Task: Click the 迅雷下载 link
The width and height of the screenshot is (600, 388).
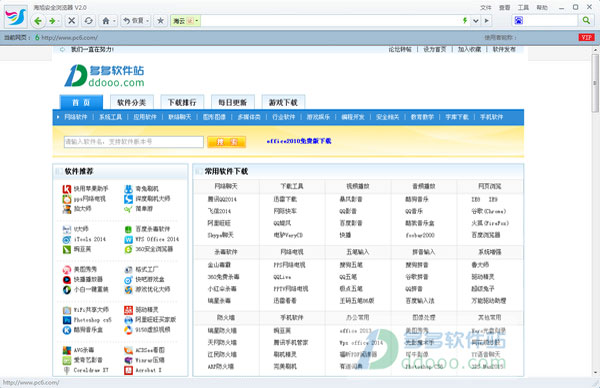Action: tap(285, 199)
